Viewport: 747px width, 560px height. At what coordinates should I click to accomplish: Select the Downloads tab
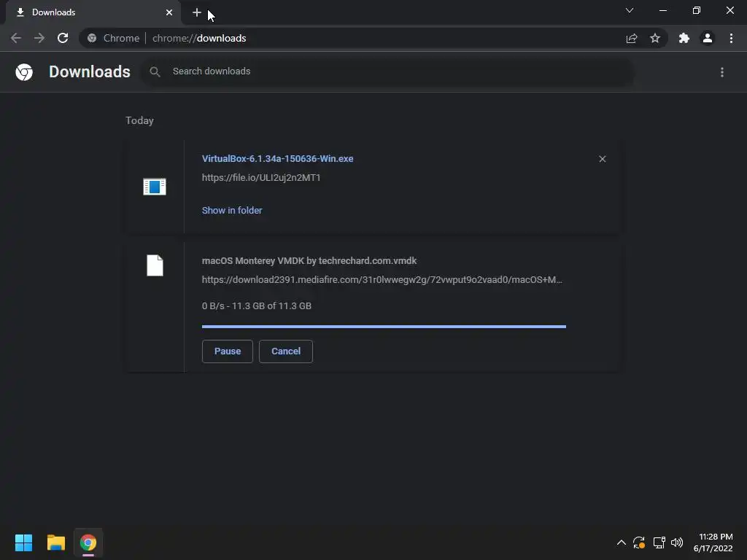(93, 12)
